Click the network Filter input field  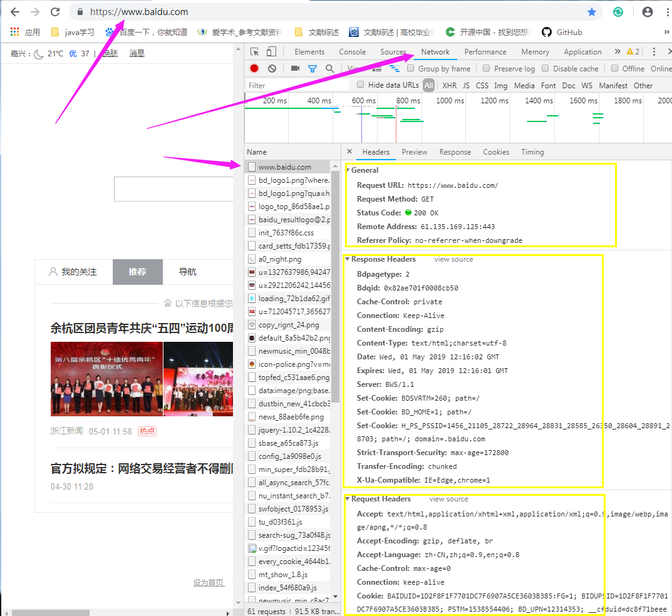(x=298, y=85)
